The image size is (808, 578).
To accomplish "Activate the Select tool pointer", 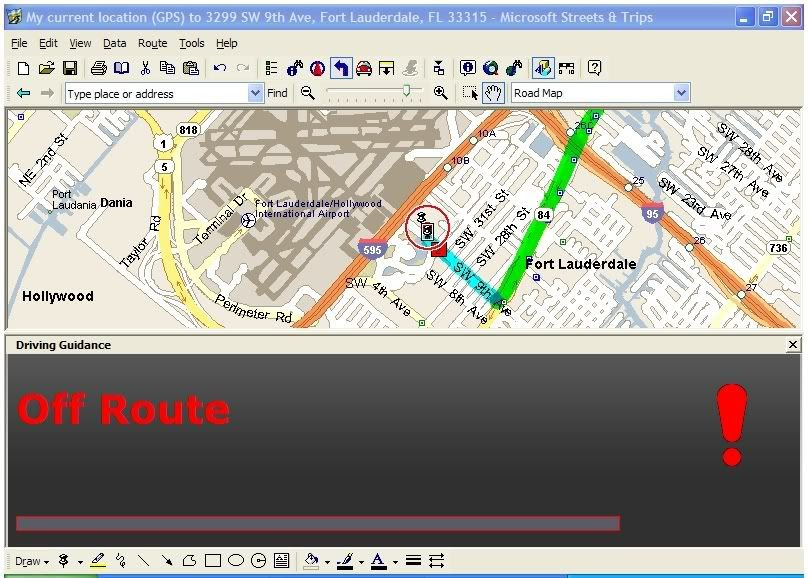I will tap(470, 93).
